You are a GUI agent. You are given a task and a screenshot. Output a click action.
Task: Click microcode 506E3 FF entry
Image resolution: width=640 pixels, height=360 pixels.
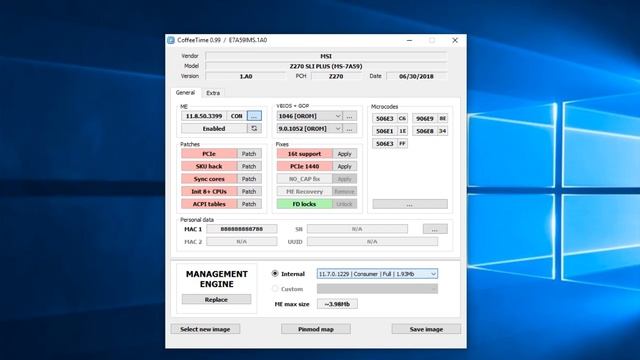coord(390,144)
